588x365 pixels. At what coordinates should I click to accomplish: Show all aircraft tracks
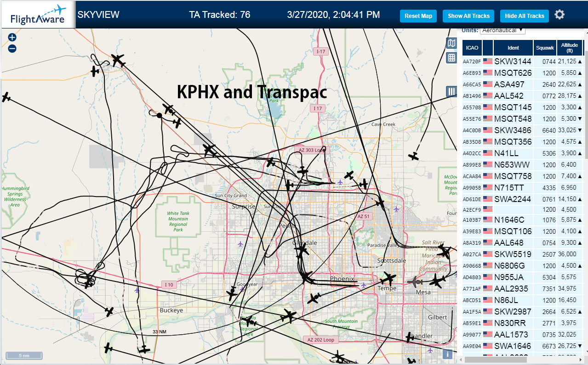pyautogui.click(x=468, y=16)
